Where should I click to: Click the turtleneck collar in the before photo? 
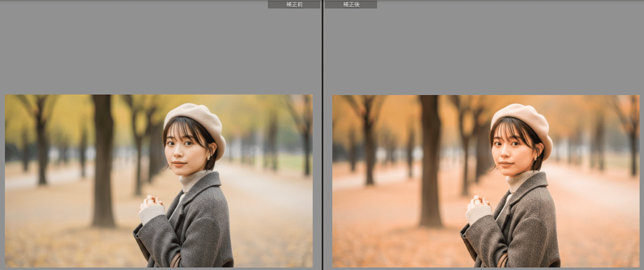[x=191, y=180]
